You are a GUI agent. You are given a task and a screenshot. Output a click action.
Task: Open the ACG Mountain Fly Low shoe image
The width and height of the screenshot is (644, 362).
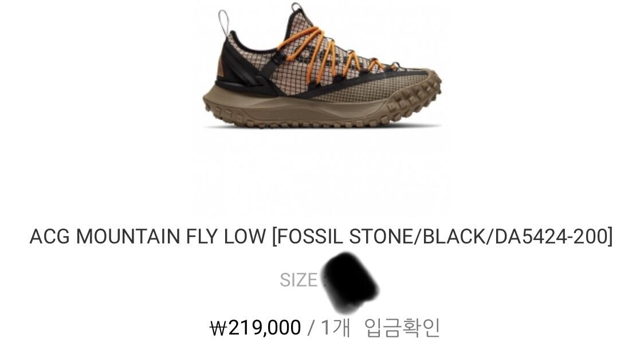323,66
